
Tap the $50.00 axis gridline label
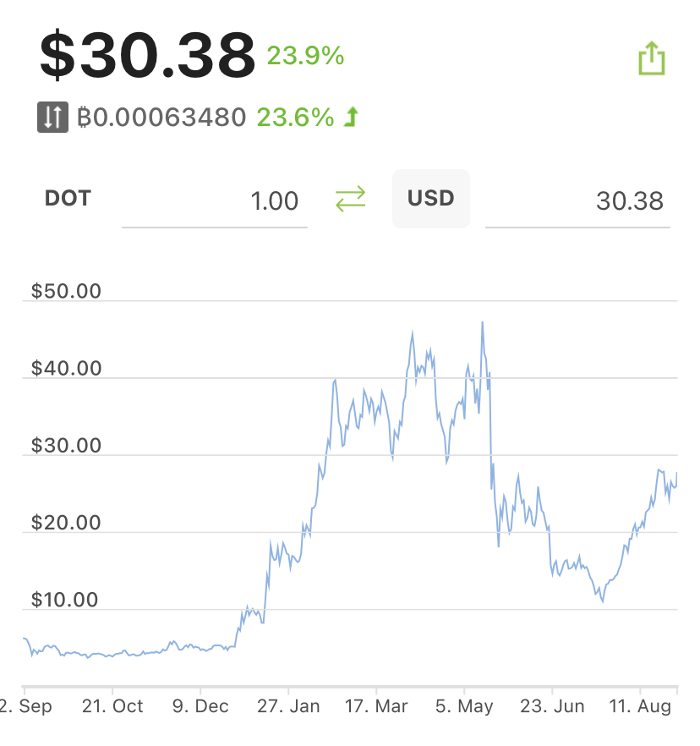(x=66, y=291)
